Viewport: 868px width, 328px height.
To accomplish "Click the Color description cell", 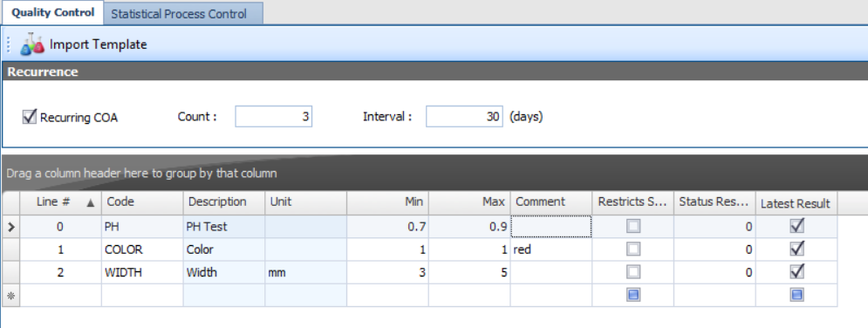I will tap(223, 249).
